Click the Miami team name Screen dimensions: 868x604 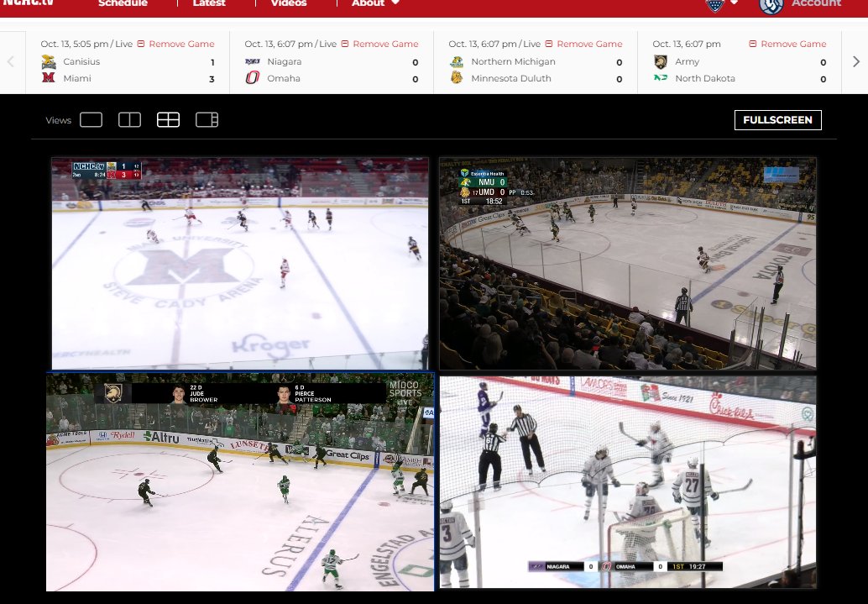pyautogui.click(x=77, y=78)
